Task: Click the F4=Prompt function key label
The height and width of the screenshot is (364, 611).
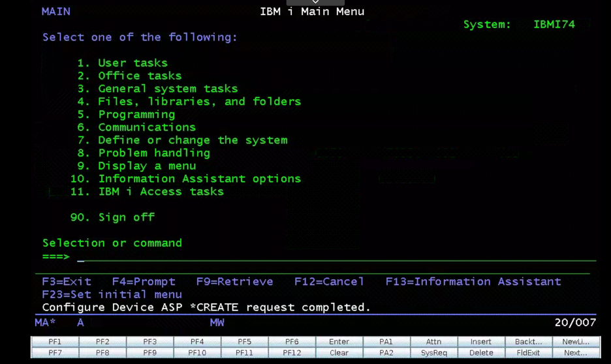Action: [144, 281]
